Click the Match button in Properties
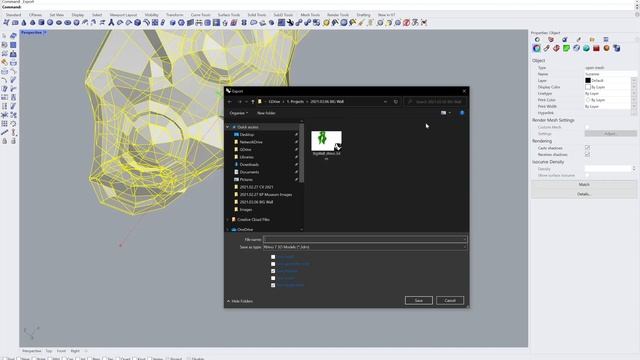Image resolution: width=640 pixels, height=360 pixels. click(584, 184)
